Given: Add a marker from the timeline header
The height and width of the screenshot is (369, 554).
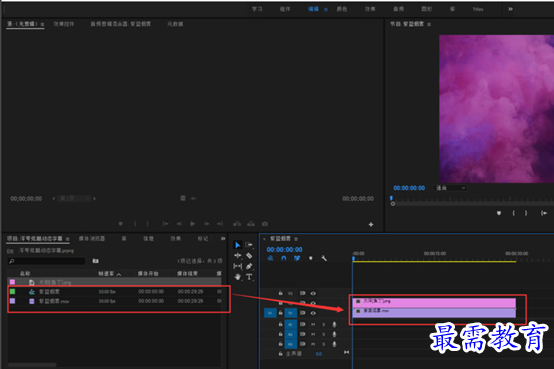Looking at the screenshot, I should click(x=311, y=258).
